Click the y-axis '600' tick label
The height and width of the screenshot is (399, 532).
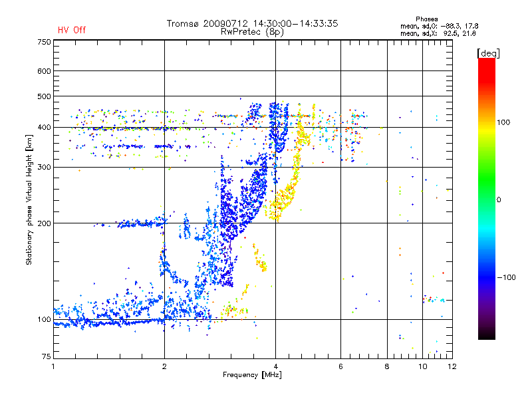pyautogui.click(x=44, y=71)
